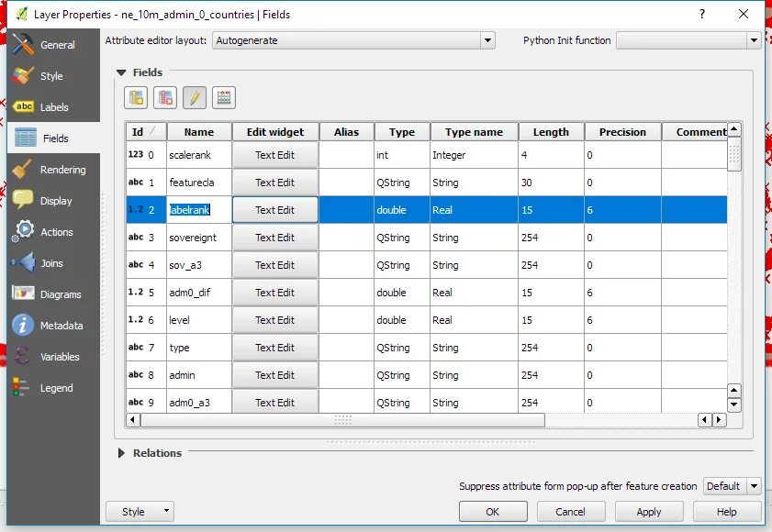Image resolution: width=772 pixels, height=532 pixels.
Task: Open the General tab icon
Action: pos(23,44)
